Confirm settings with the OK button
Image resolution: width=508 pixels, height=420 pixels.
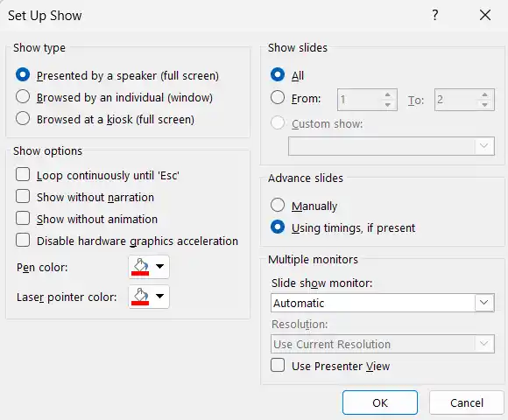(380, 402)
